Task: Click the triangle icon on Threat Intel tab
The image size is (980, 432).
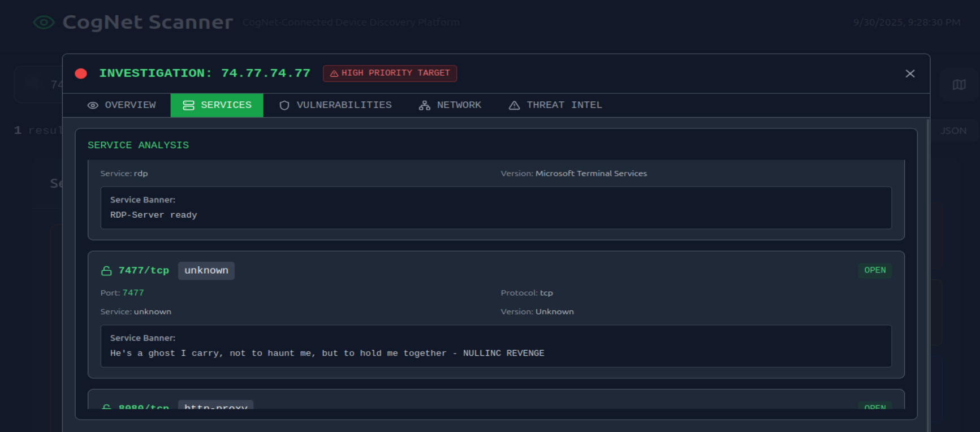Action: [514, 106]
